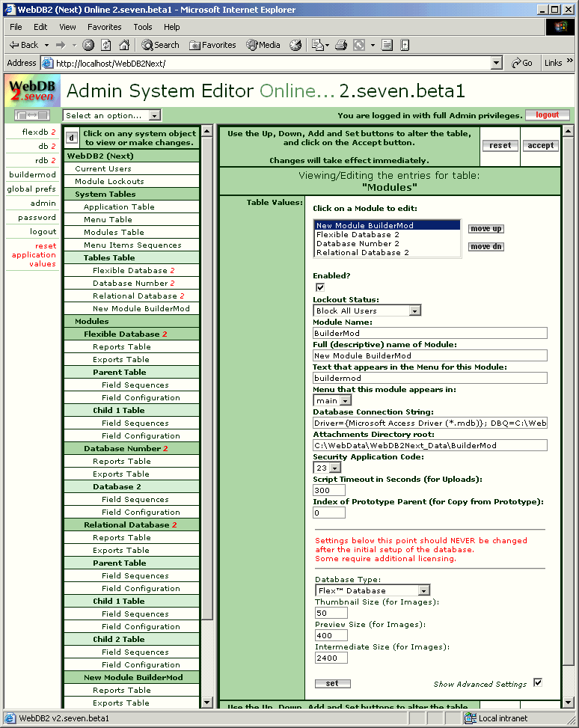This screenshot has height=728, width=579.
Task: Expand the Links toolbar chevron
Action: [570, 61]
